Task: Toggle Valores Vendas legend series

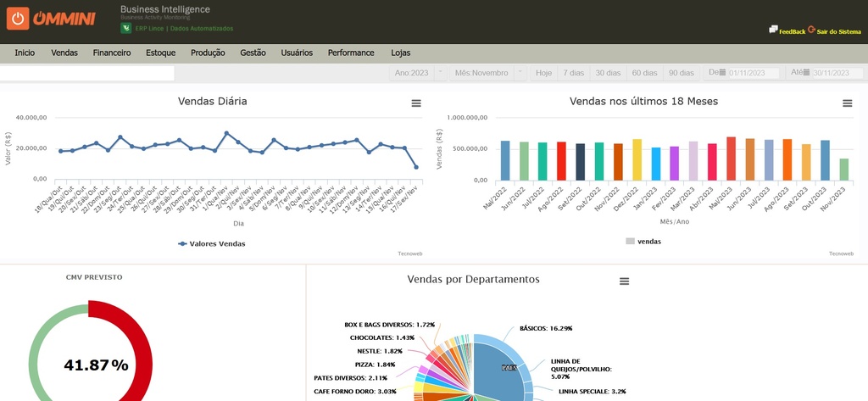Action: 211,243
